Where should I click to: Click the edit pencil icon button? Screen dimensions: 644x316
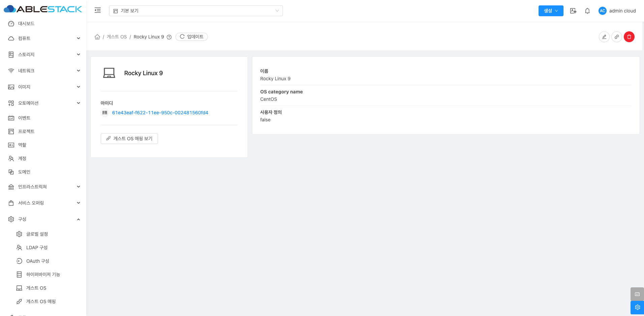[x=604, y=37]
